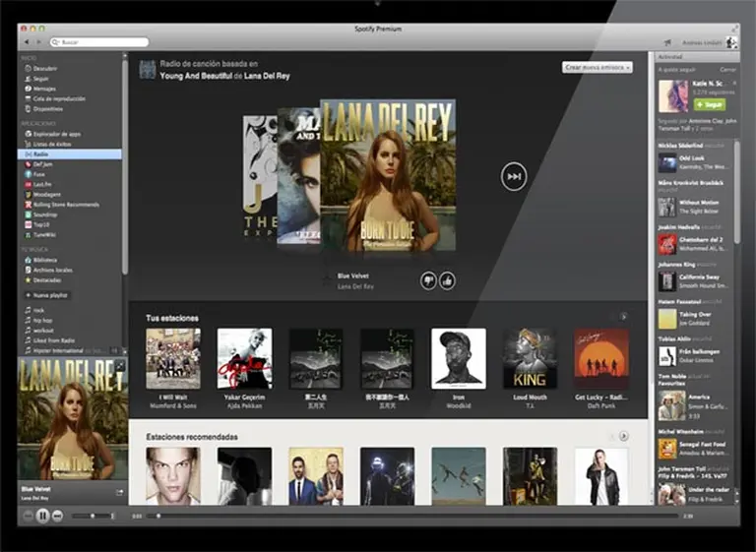The width and height of the screenshot is (756, 552).
Task: Open Rolling Stone Recommends app
Action: (x=66, y=205)
